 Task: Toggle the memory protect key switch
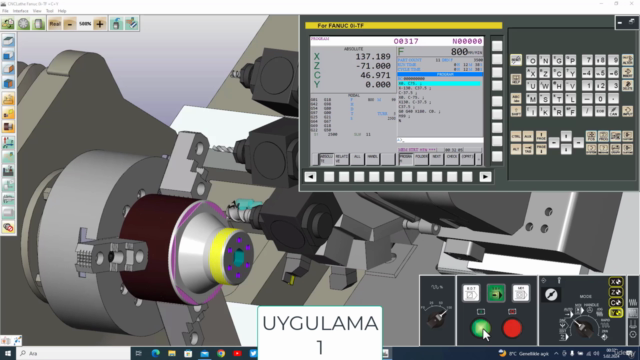551,294
